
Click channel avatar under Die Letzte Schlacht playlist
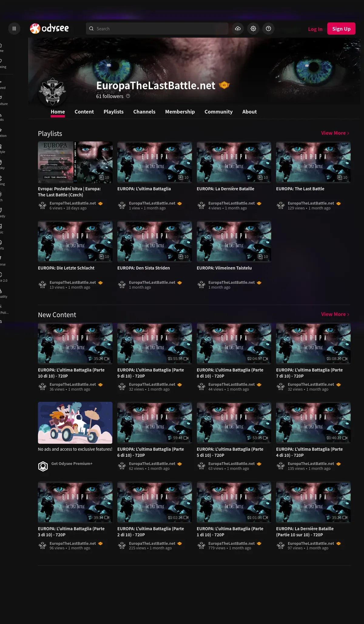point(42,285)
